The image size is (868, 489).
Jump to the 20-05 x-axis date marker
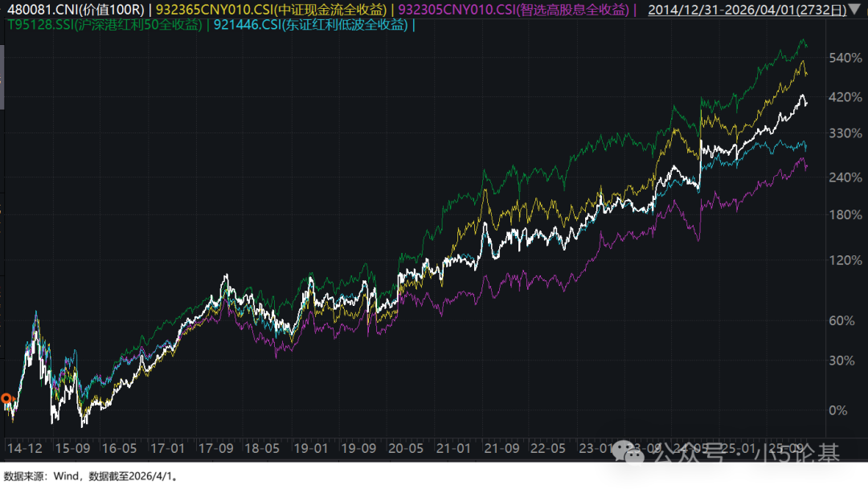(406, 446)
